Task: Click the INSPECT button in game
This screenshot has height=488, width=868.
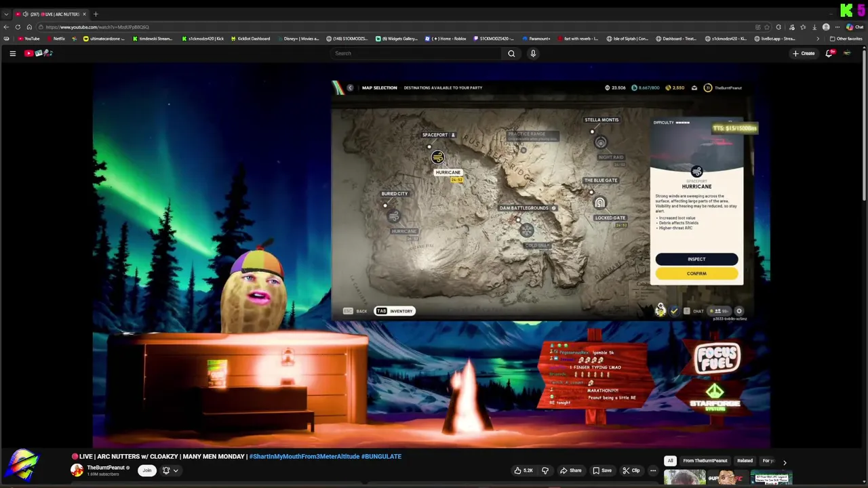Action: (x=696, y=259)
